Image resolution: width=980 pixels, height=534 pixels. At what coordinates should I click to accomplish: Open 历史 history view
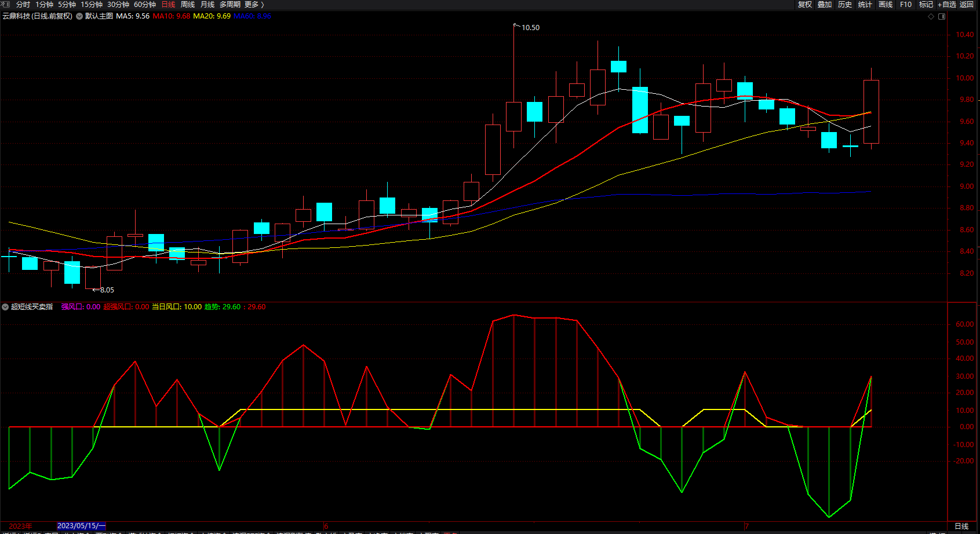[x=845, y=5]
